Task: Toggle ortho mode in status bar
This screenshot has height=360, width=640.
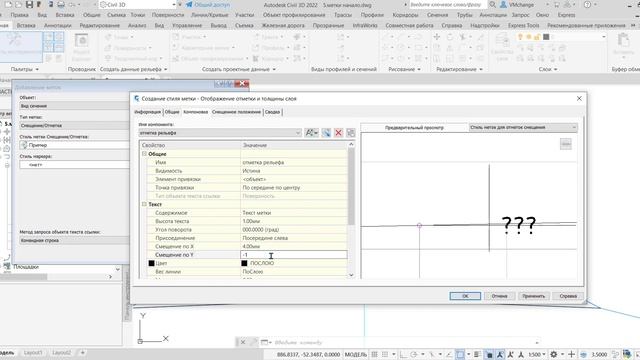Action: pyautogui.click(x=403, y=354)
